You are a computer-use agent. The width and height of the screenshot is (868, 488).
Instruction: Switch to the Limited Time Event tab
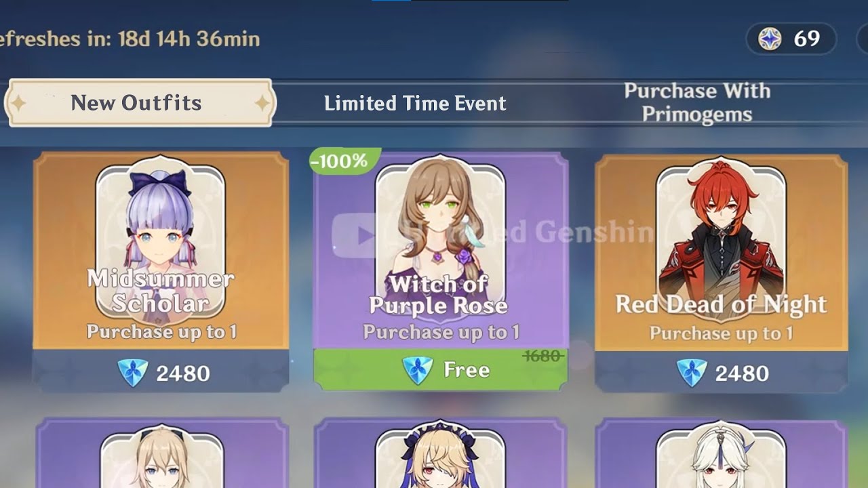[415, 103]
